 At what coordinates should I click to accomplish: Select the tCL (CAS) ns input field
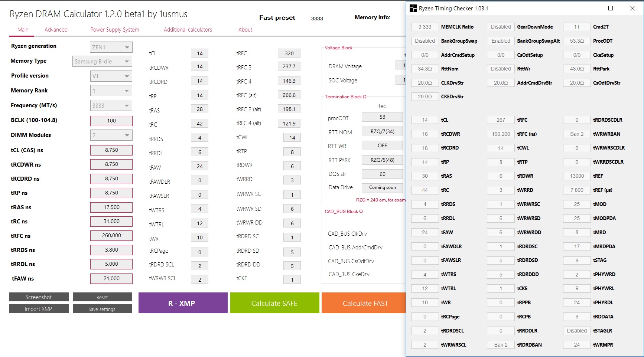[111, 150]
